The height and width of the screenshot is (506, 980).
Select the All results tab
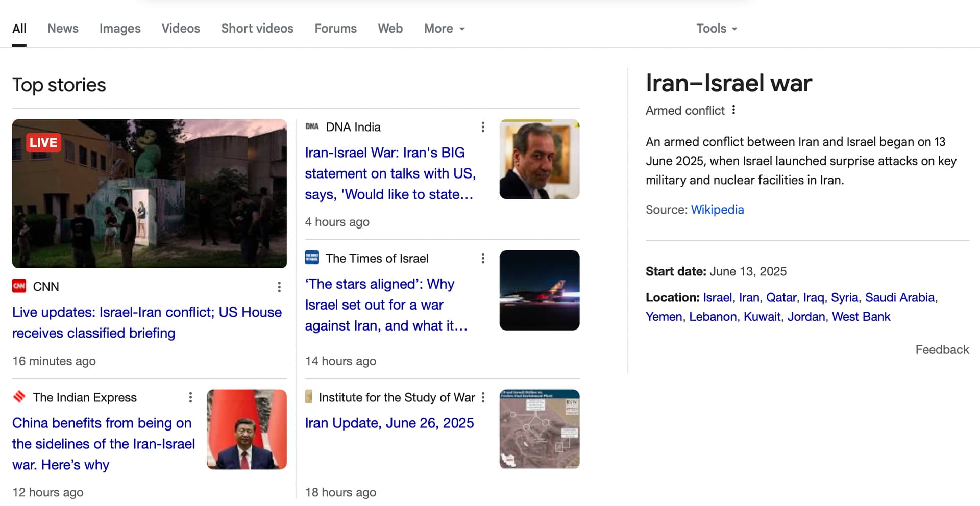coord(19,29)
